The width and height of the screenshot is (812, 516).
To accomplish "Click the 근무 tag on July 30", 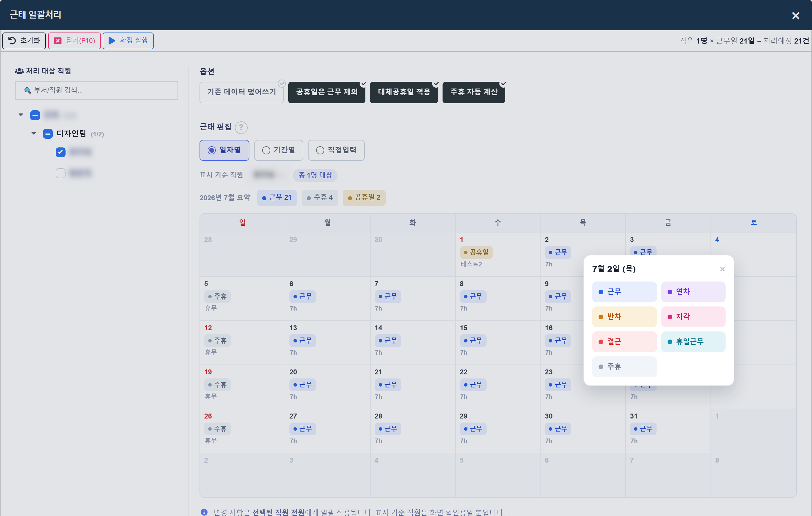I will click(557, 429).
